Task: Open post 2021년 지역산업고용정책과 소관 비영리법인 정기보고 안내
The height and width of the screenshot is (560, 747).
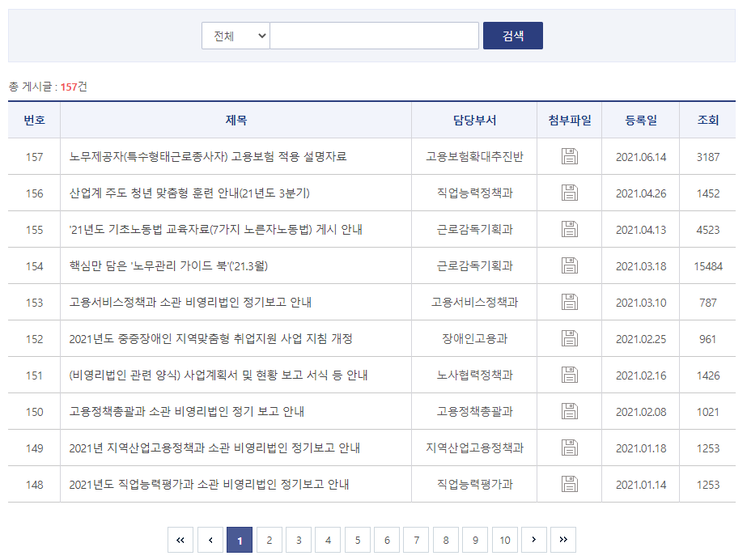Action: (214, 448)
